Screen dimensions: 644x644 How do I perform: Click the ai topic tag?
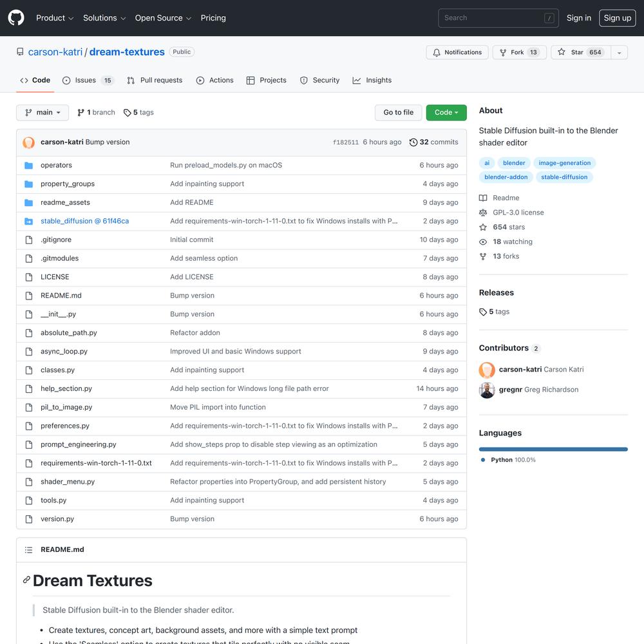tap(487, 163)
